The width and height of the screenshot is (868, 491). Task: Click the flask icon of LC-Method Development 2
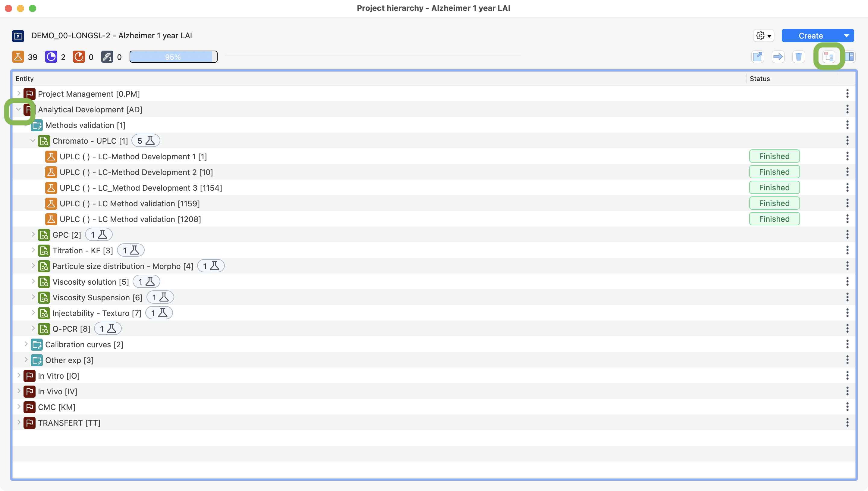pos(51,172)
